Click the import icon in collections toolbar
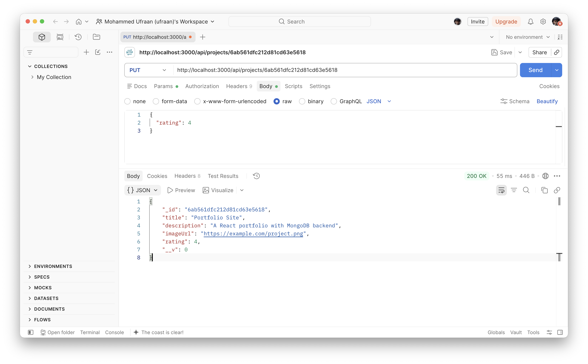The image size is (588, 364). pos(98,52)
